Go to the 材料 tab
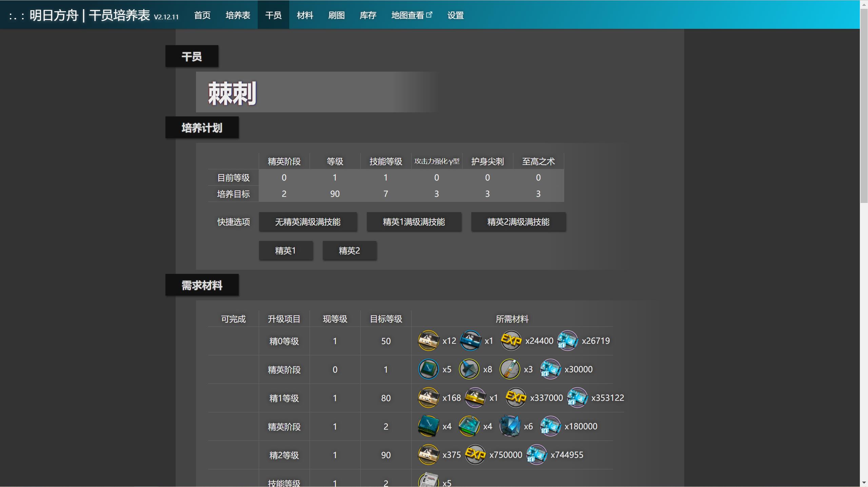This screenshot has height=487, width=868. click(305, 15)
